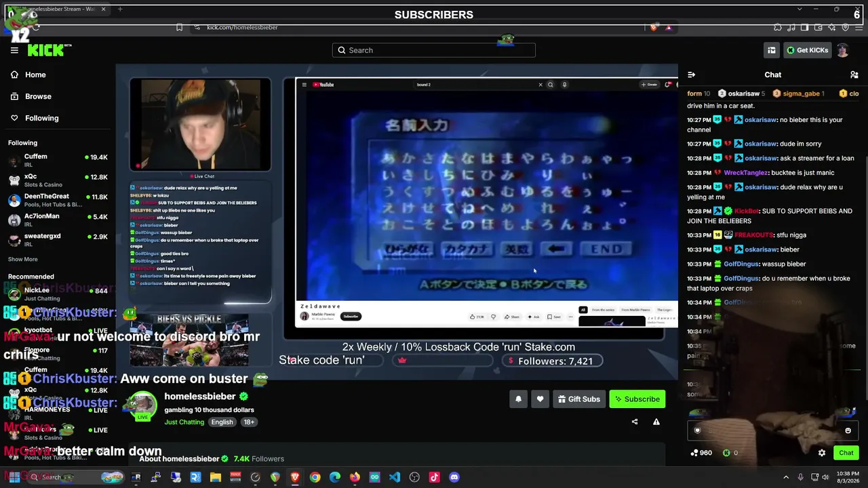The image size is (868, 488).
Task: Launch Firefox from the taskbar
Action: [x=355, y=477]
